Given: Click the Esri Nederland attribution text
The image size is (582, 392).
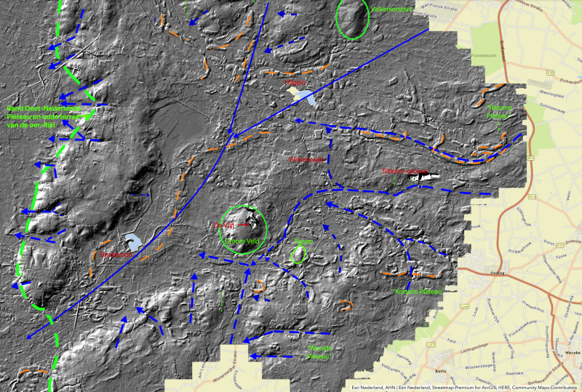Looking at the screenshot, I should pyautogui.click(x=464, y=388).
